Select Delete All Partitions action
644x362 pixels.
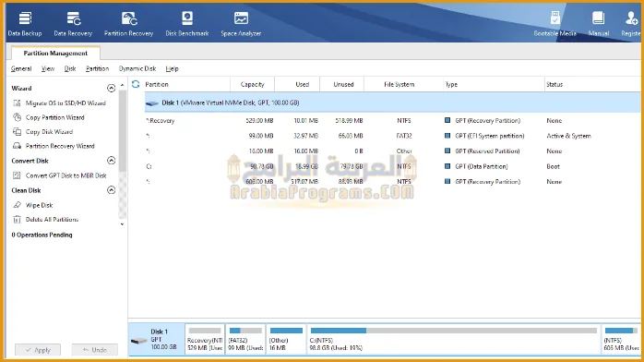pyautogui.click(x=53, y=220)
